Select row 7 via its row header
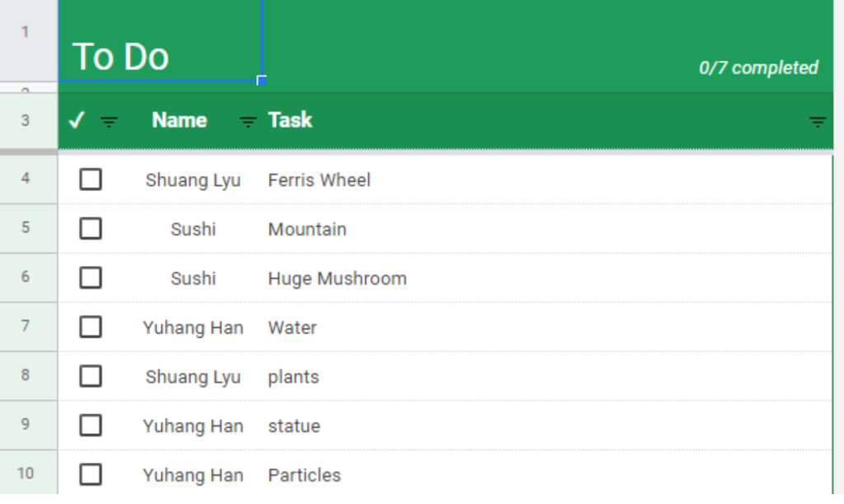This screenshot has height=504, width=844. pyautogui.click(x=29, y=326)
